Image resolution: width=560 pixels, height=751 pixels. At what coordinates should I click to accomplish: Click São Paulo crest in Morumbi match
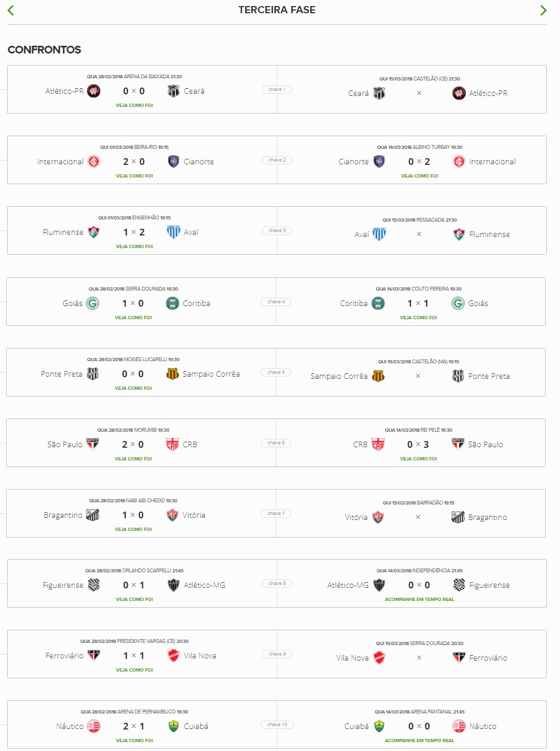(93, 444)
